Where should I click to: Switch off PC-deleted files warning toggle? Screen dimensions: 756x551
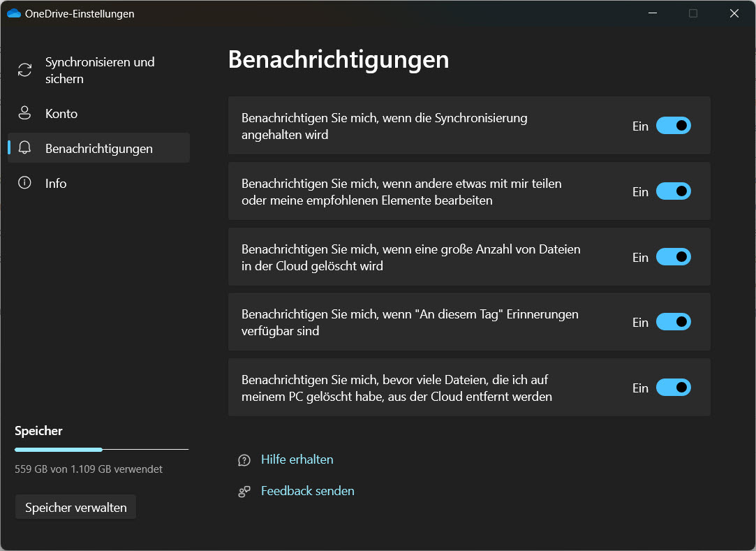[673, 388]
